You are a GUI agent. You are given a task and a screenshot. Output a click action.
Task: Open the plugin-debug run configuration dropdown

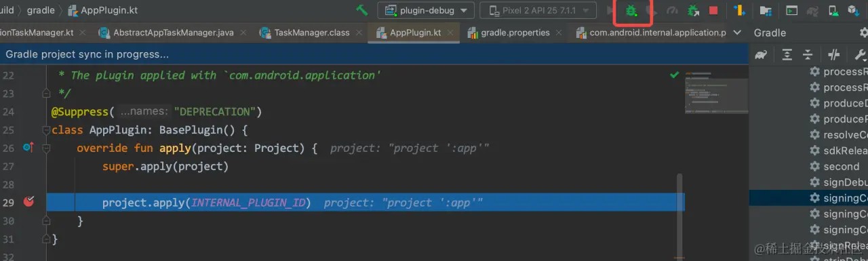tap(426, 10)
